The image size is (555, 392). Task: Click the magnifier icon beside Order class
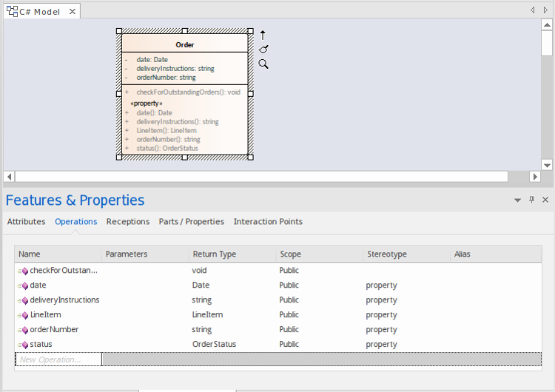(x=263, y=64)
